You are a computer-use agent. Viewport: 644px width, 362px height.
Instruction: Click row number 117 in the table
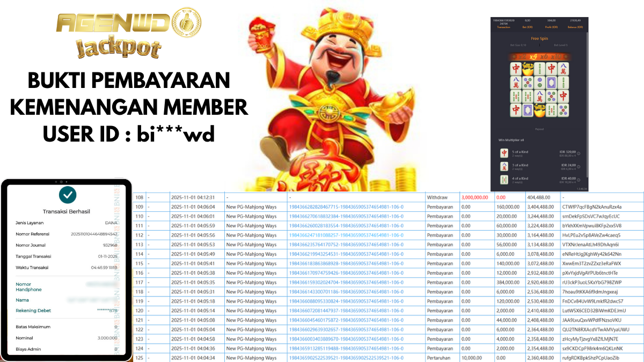pos(140,282)
